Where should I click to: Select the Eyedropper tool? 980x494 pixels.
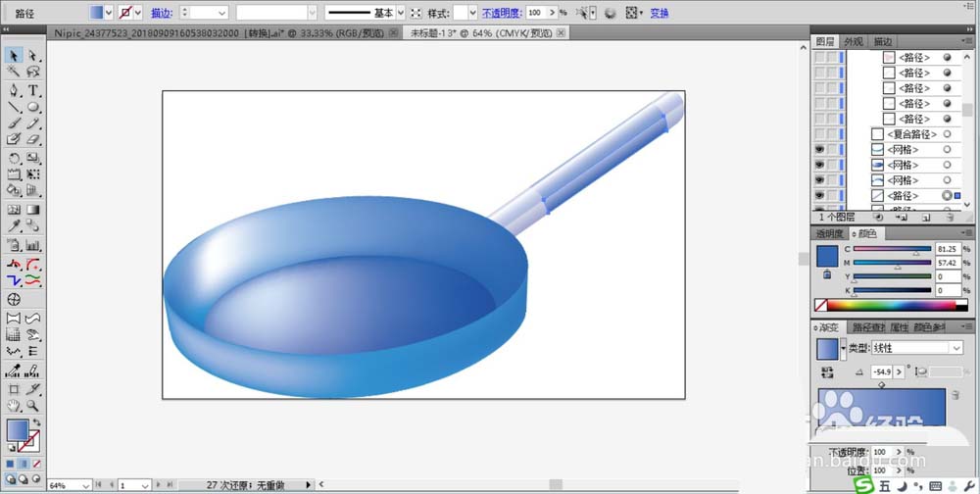pyautogui.click(x=13, y=225)
